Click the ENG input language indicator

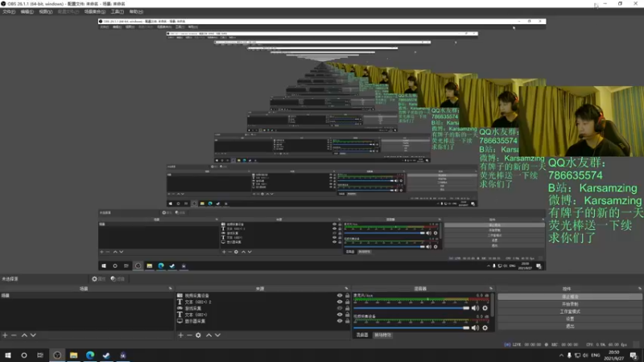click(x=596, y=356)
